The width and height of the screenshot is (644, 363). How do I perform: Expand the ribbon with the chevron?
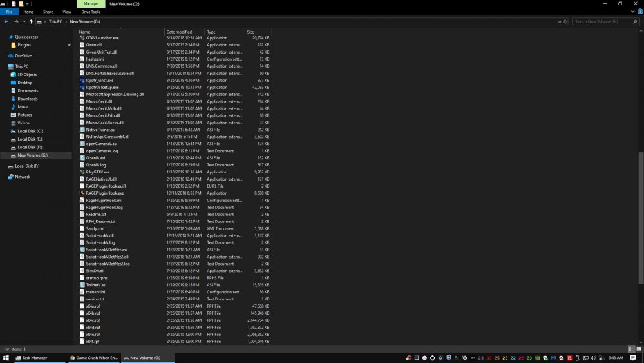[632, 12]
